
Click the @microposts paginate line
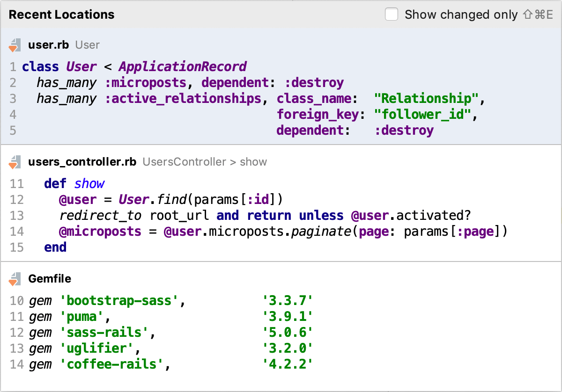coord(283,232)
